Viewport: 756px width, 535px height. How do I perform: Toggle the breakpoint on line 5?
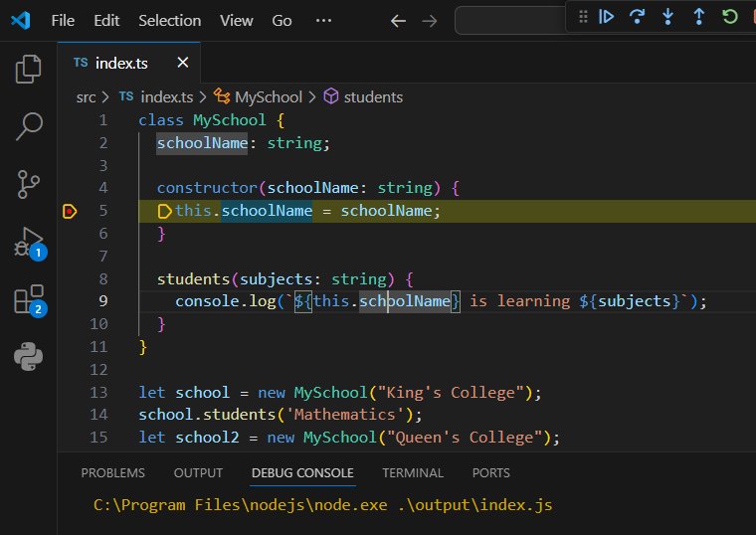tap(70, 211)
